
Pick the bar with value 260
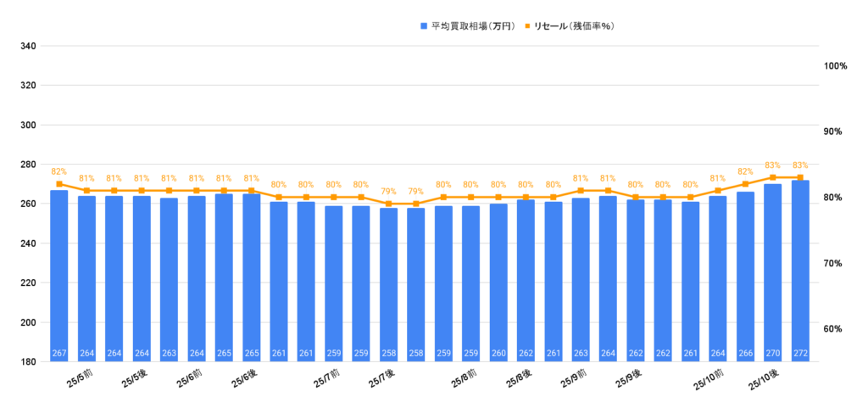pos(498,282)
